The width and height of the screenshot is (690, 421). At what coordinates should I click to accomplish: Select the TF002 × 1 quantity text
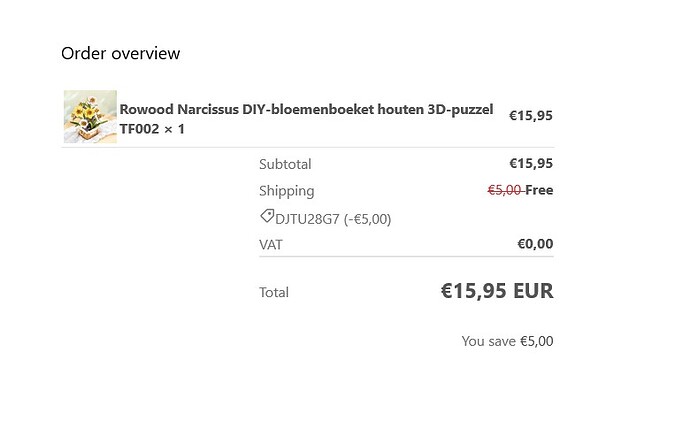152,129
